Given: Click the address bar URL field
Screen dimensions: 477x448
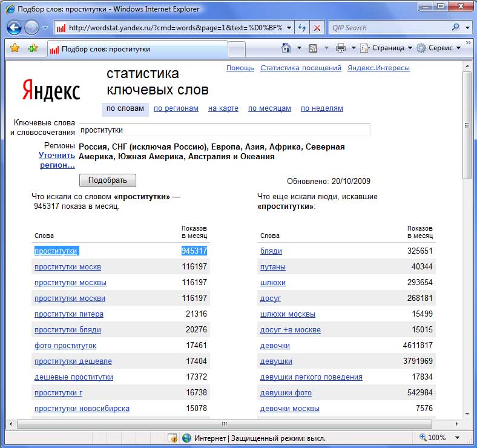Looking at the screenshot, I should pos(176,28).
